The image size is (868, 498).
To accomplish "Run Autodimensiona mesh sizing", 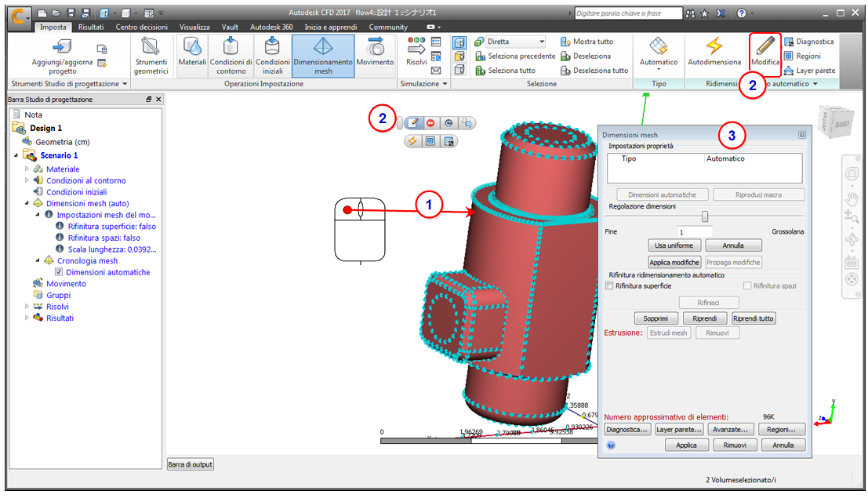I will [x=714, y=52].
